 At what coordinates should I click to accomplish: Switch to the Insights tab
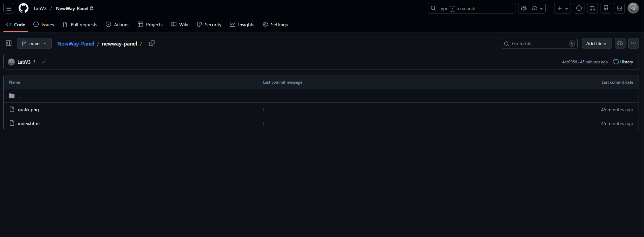[242, 25]
